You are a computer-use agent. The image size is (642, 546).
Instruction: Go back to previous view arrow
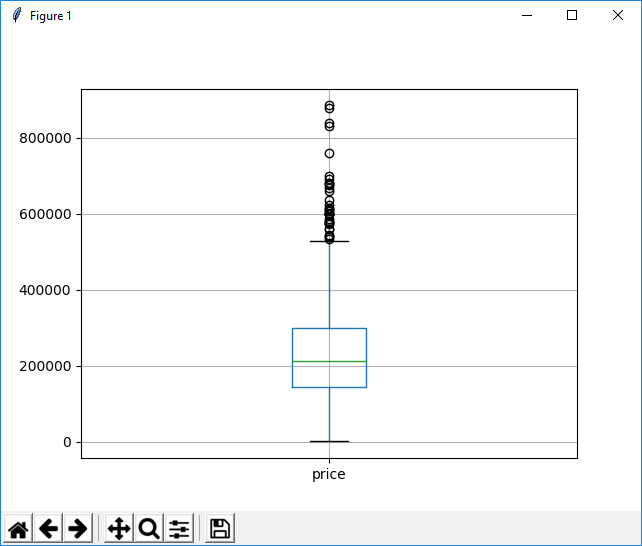48,529
